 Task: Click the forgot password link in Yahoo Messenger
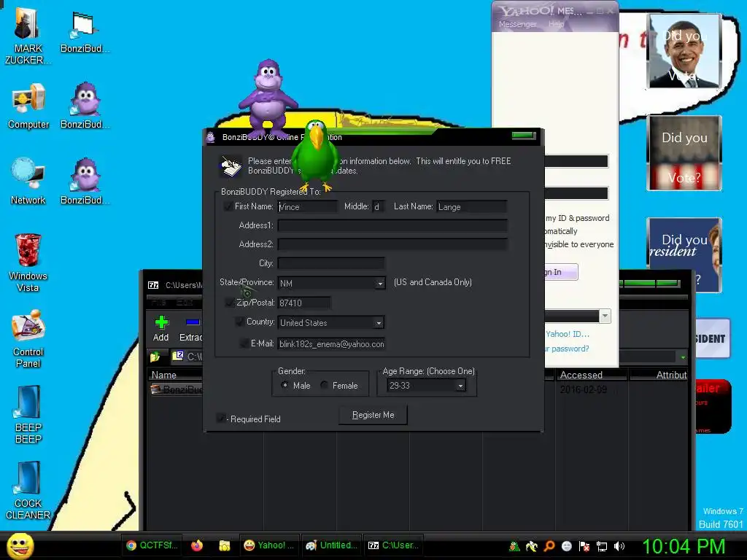click(x=567, y=349)
